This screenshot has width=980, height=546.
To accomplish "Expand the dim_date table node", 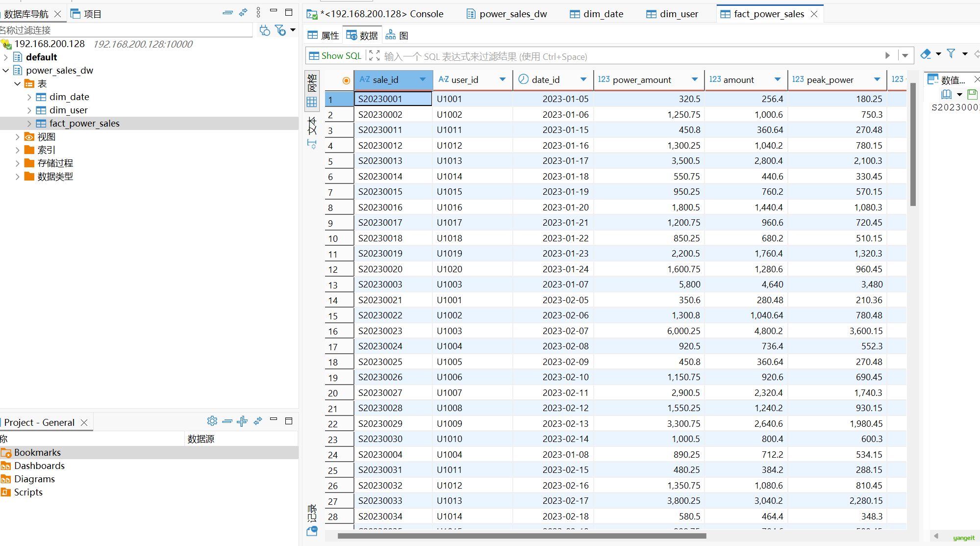I will coord(29,97).
